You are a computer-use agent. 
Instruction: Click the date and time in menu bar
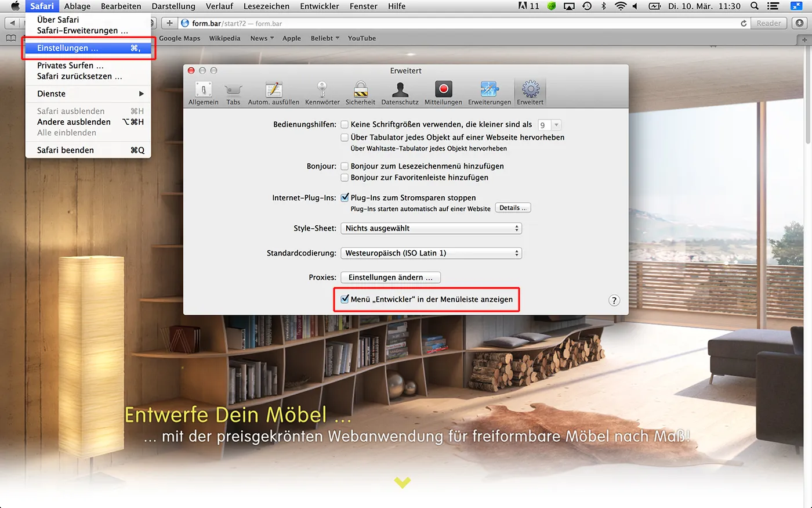point(704,6)
